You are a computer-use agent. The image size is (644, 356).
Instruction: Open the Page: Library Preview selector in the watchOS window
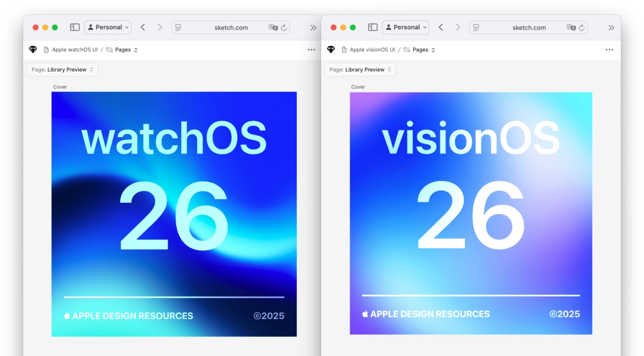pyautogui.click(x=62, y=70)
